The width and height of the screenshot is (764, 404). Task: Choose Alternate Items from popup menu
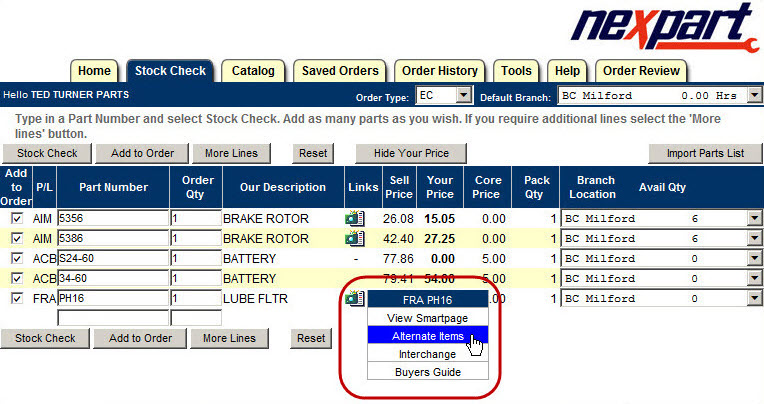[428, 336]
